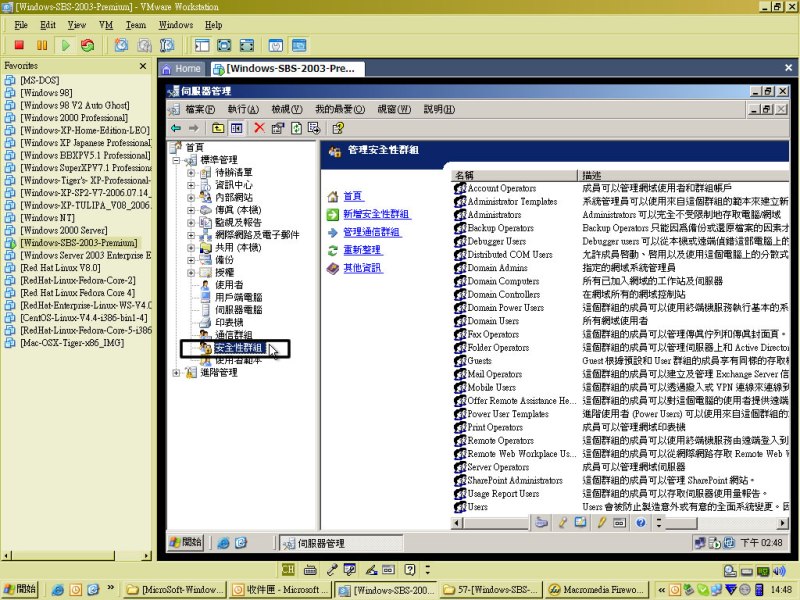Expand the 備份 tree node

coord(191,260)
